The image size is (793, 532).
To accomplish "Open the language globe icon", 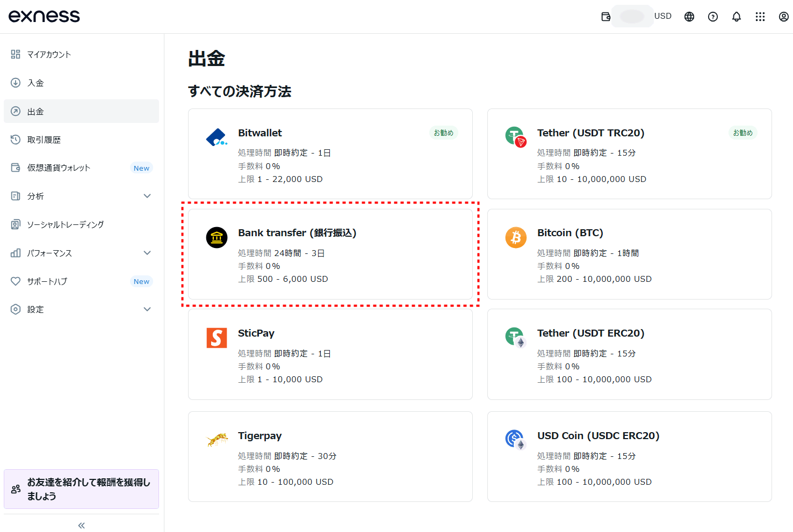I will pyautogui.click(x=689, y=17).
